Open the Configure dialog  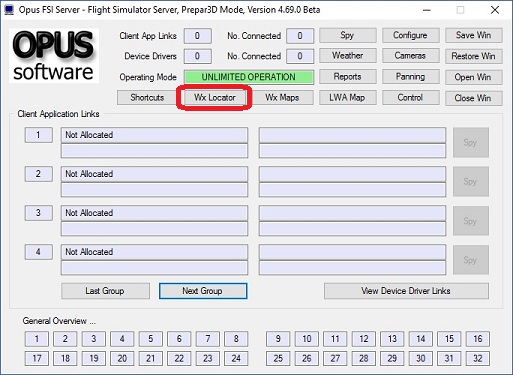click(x=410, y=35)
